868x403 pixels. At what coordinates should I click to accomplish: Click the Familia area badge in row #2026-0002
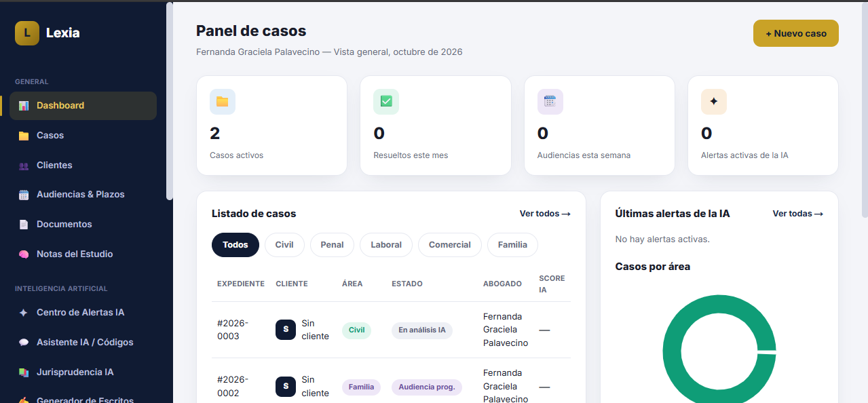(361, 387)
